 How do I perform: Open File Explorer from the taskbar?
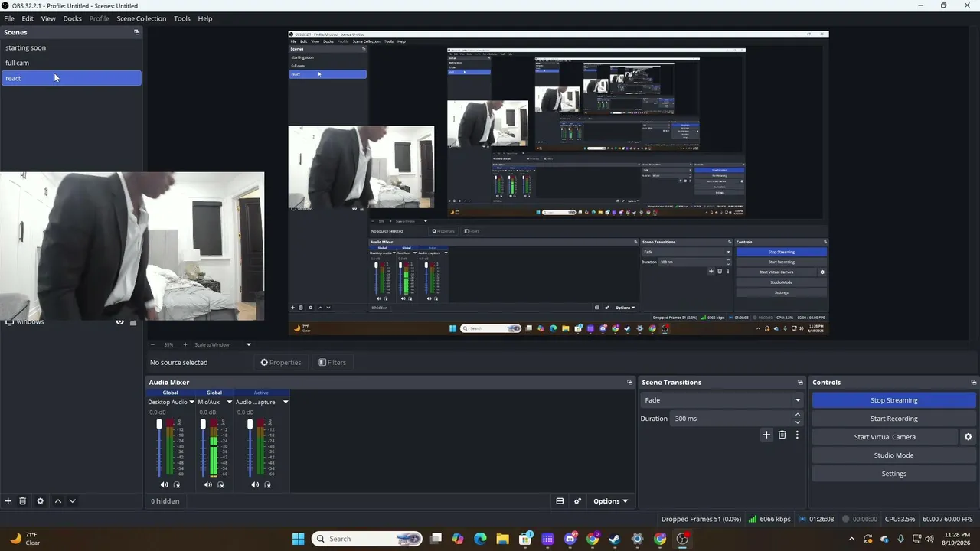[502, 539]
